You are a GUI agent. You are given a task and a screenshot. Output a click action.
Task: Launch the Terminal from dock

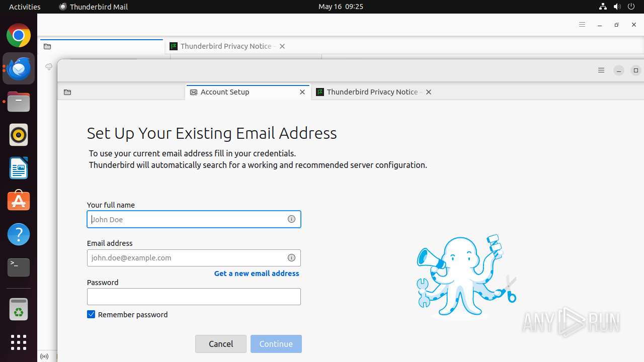[19, 267]
